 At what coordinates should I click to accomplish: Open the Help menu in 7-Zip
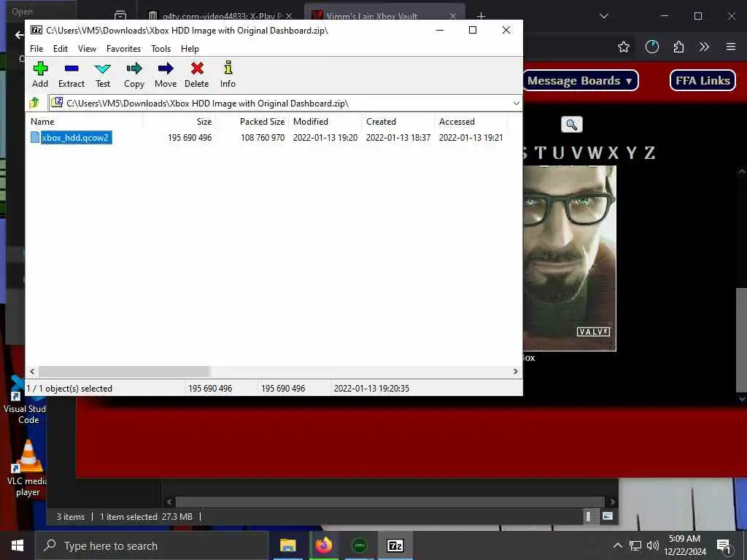(190, 49)
